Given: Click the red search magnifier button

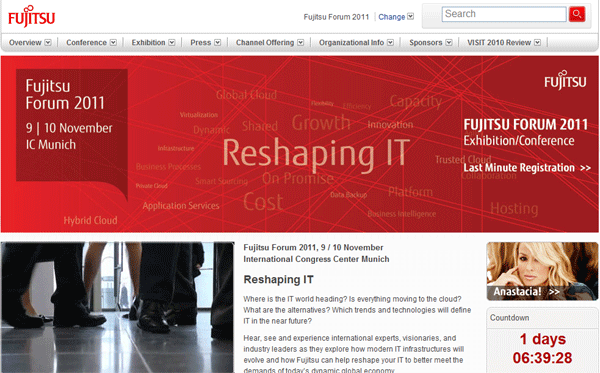Looking at the screenshot, I should [x=577, y=14].
